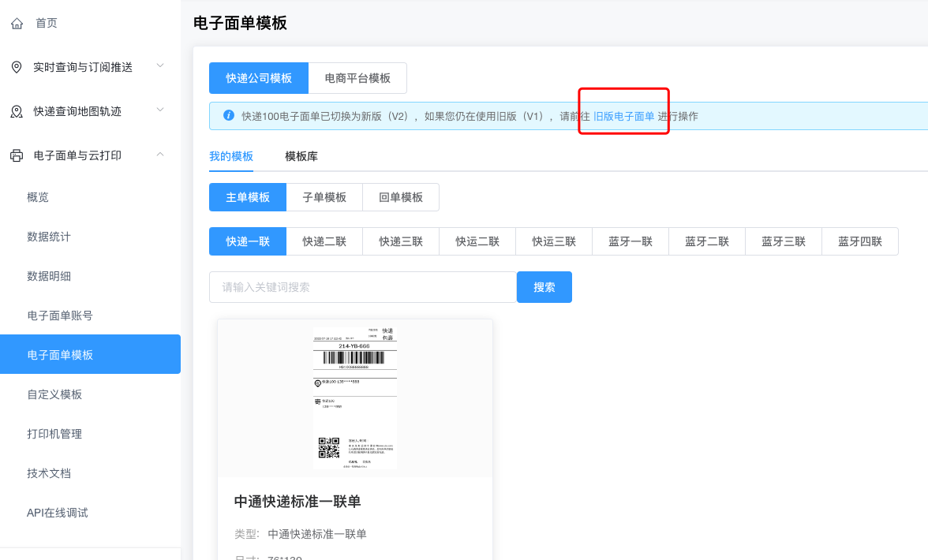Open 数据统计 in the sidebar
The image size is (928, 560).
pos(49,237)
